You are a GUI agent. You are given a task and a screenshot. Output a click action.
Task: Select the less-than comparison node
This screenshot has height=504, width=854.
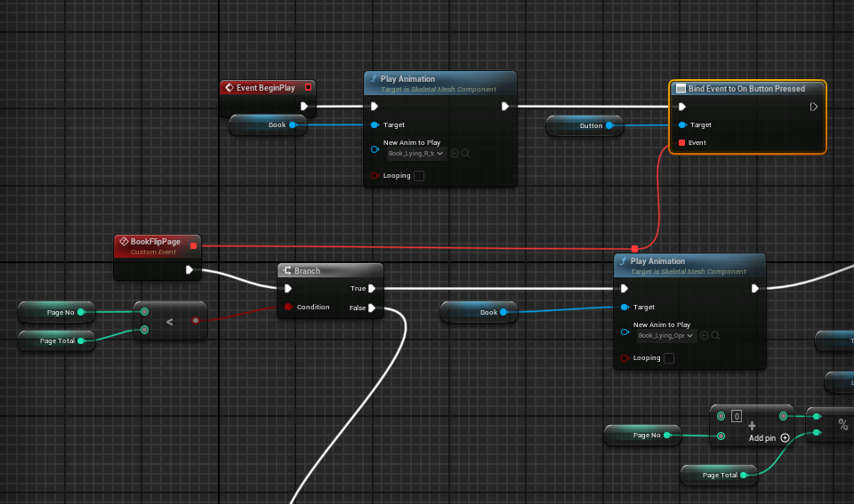click(x=171, y=321)
